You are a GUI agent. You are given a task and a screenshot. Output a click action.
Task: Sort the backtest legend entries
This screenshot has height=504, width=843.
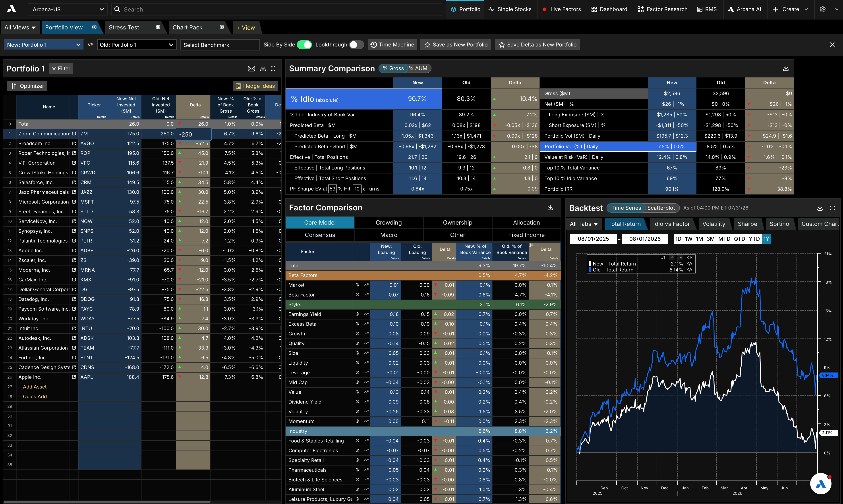[x=663, y=258]
